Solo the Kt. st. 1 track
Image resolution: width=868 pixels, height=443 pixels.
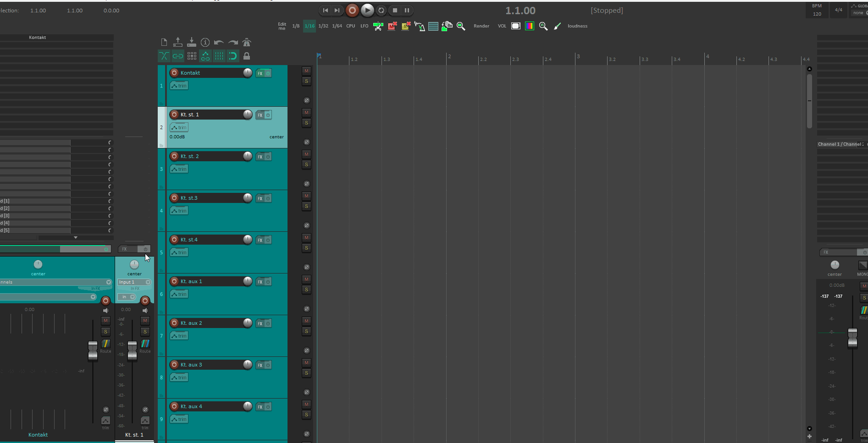306,123
